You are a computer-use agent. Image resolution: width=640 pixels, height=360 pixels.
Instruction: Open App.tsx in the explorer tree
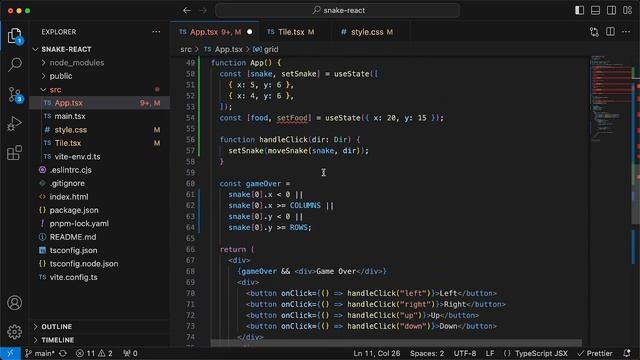(x=100, y=103)
